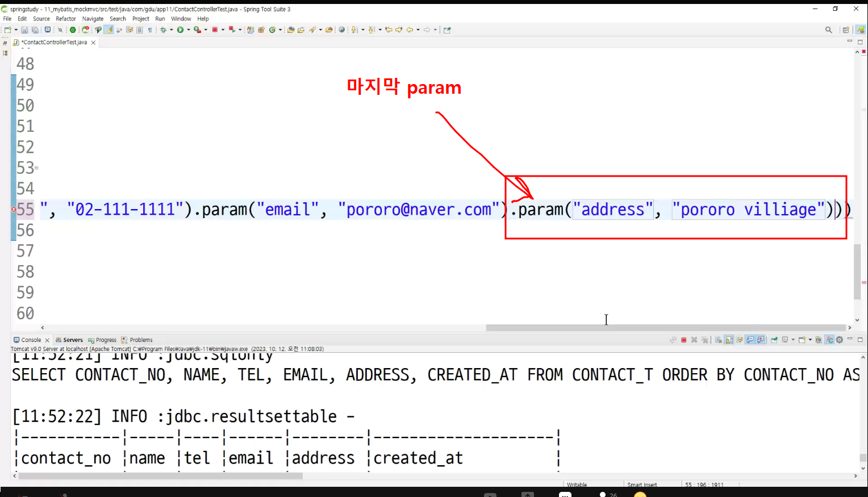Open the Window menu

[181, 19]
